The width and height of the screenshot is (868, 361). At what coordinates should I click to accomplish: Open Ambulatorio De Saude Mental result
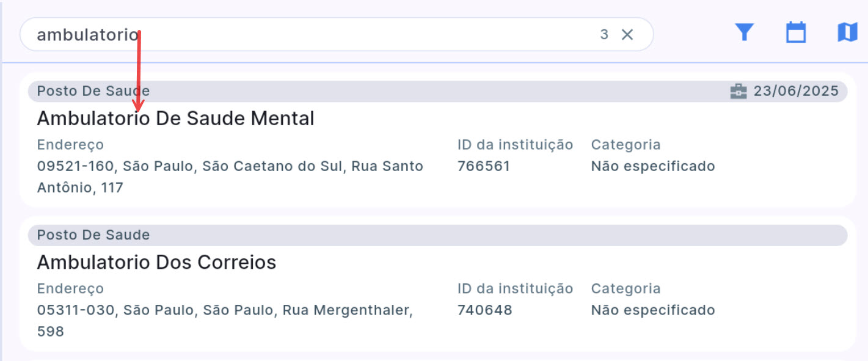pyautogui.click(x=175, y=119)
